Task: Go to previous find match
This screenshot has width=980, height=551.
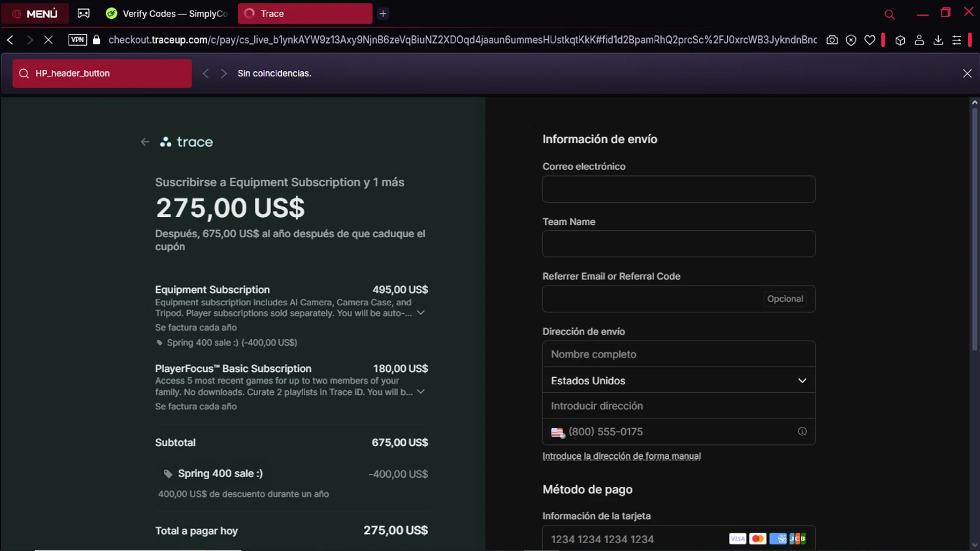Action: (x=206, y=73)
